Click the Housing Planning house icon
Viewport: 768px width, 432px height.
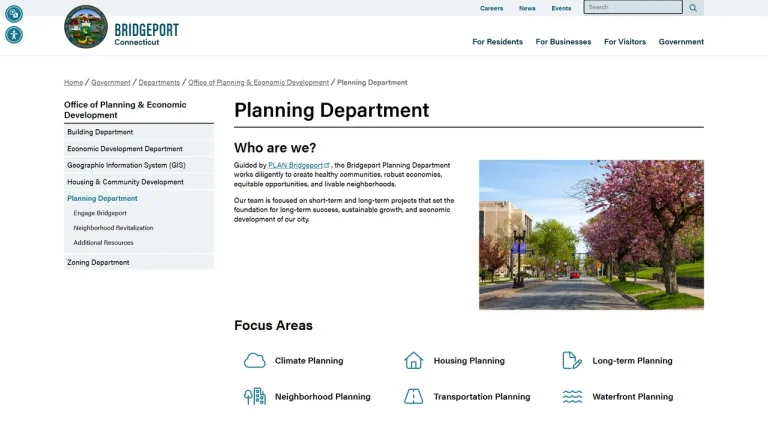click(x=413, y=360)
